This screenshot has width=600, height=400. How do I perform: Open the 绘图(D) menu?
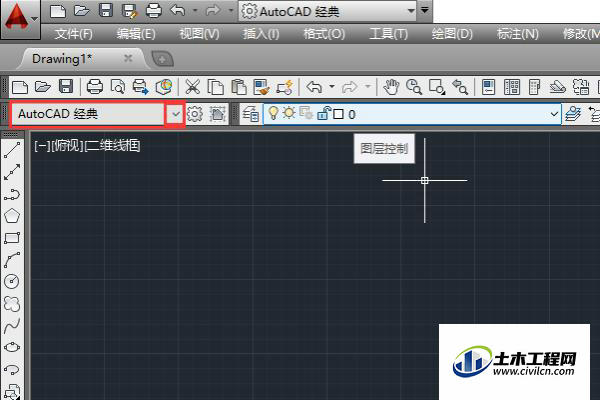pos(452,34)
